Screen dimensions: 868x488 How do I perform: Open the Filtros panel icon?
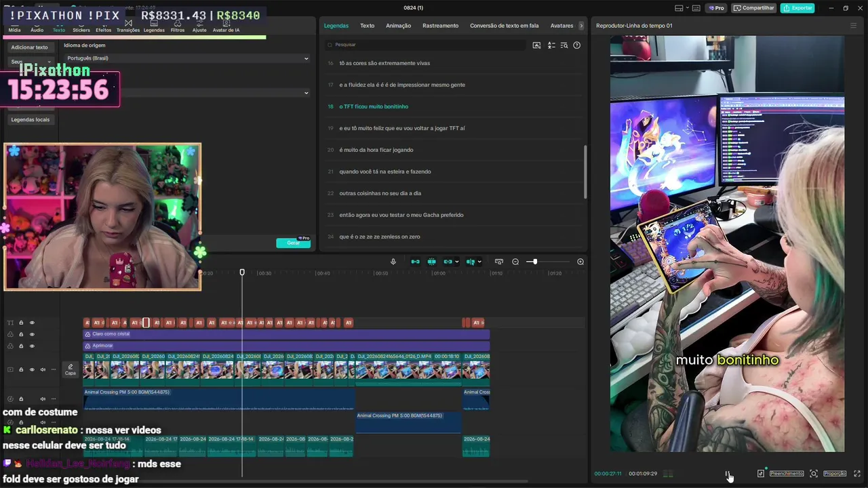[x=178, y=27]
